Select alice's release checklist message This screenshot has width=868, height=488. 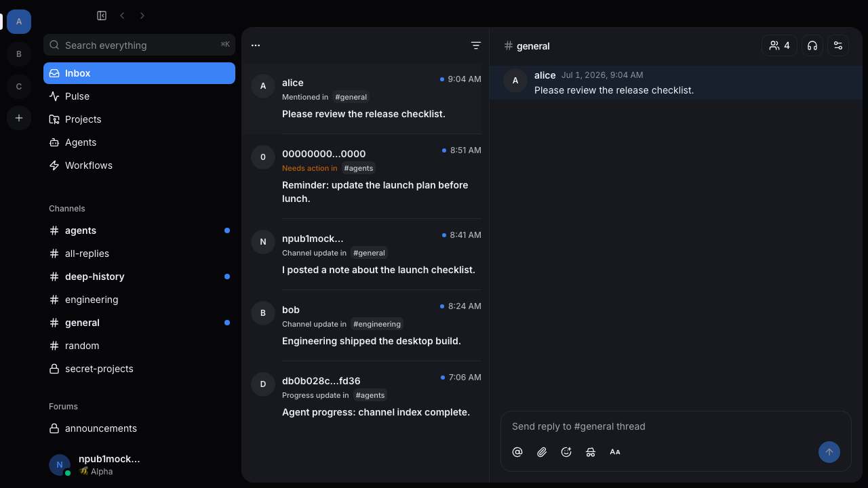point(361,98)
